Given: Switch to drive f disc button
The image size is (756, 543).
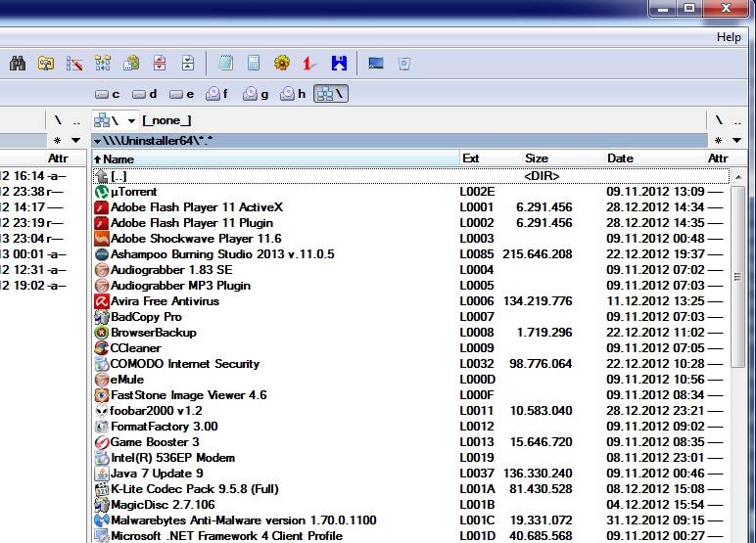Looking at the screenshot, I should (x=215, y=94).
